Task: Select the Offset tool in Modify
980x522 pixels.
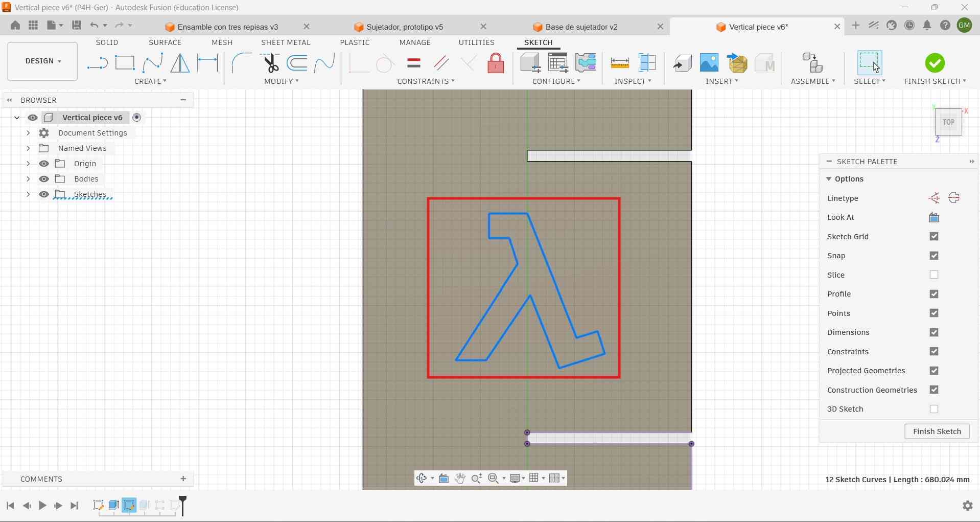Action: coord(297,63)
